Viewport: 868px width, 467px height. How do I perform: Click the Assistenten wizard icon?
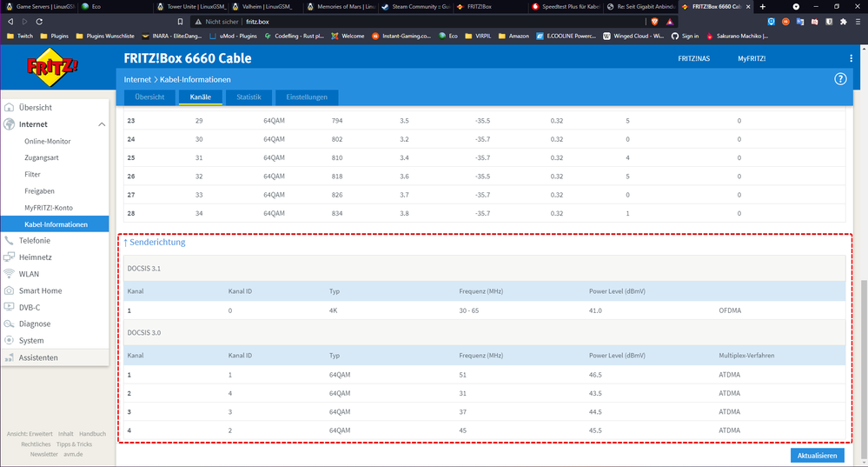click(x=9, y=357)
